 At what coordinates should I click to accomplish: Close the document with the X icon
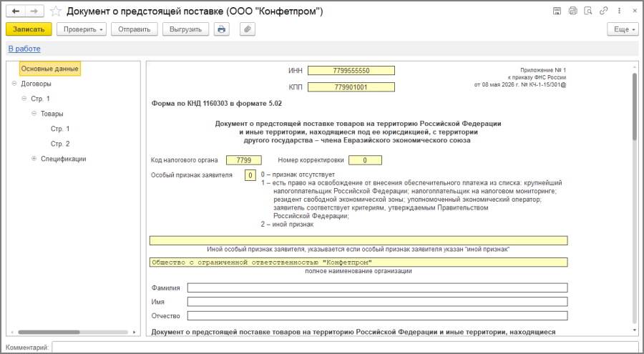click(x=635, y=11)
